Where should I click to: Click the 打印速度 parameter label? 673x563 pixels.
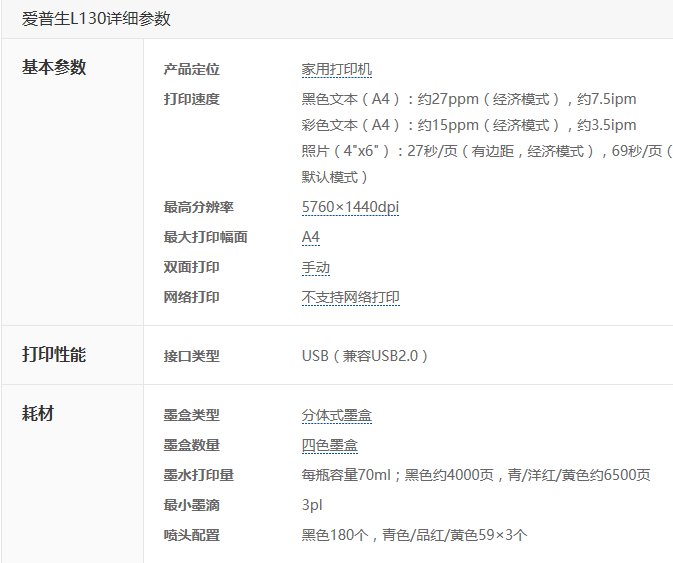click(x=191, y=99)
